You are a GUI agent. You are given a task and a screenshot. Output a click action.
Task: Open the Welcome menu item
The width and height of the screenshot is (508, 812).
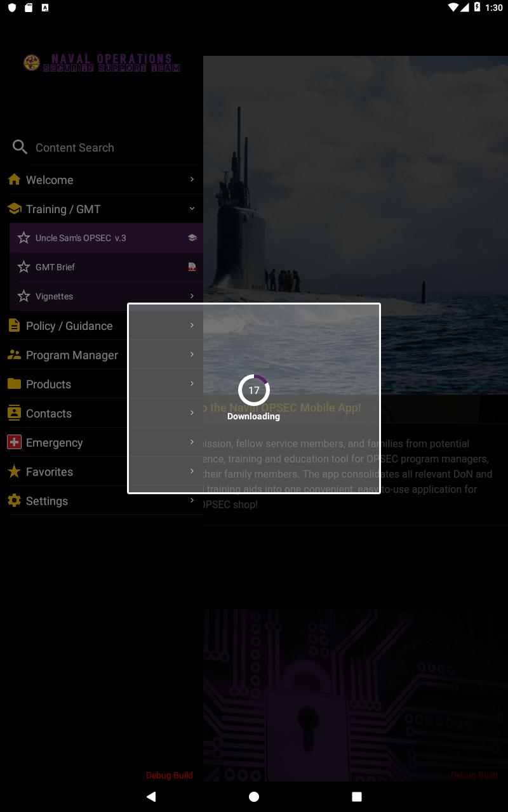click(102, 180)
